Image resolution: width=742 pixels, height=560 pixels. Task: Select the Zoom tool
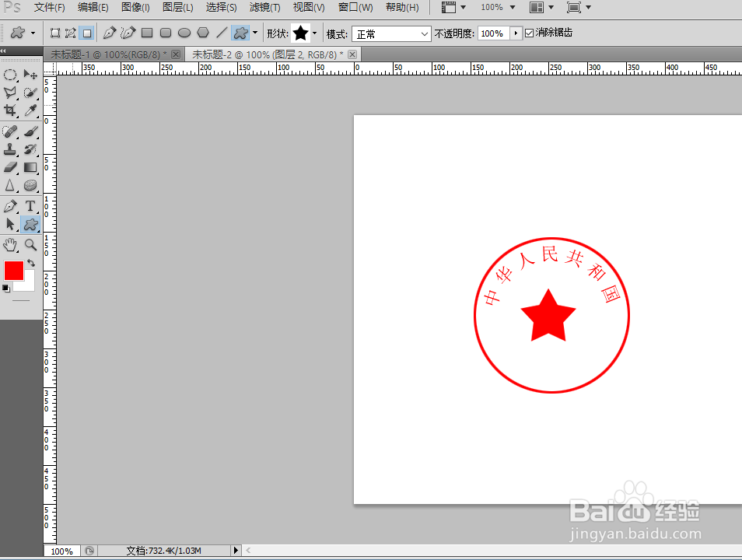tap(30, 245)
